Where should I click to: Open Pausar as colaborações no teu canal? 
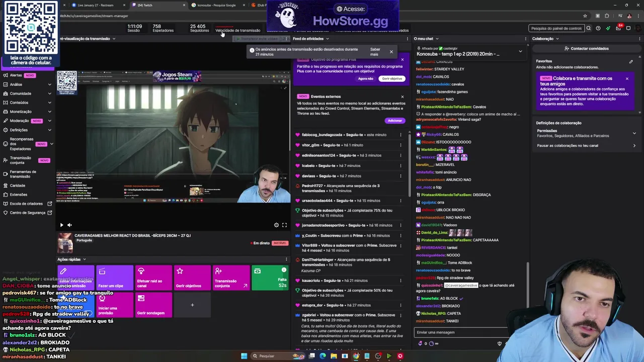(586, 145)
